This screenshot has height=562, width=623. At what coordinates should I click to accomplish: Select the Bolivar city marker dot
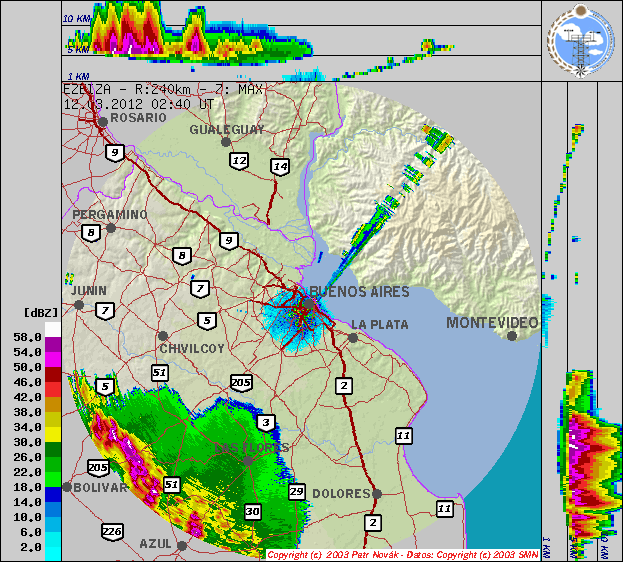click(67, 487)
